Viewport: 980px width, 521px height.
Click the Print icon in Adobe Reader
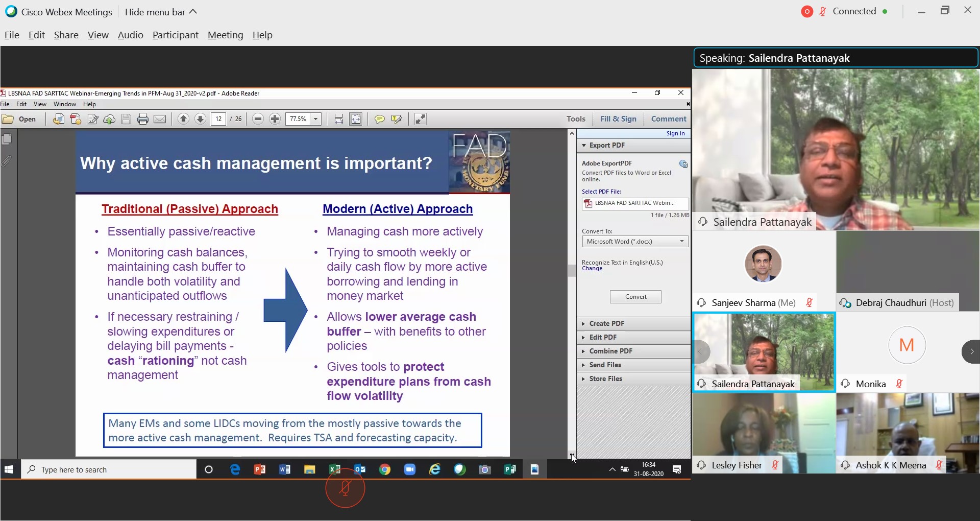(x=143, y=119)
